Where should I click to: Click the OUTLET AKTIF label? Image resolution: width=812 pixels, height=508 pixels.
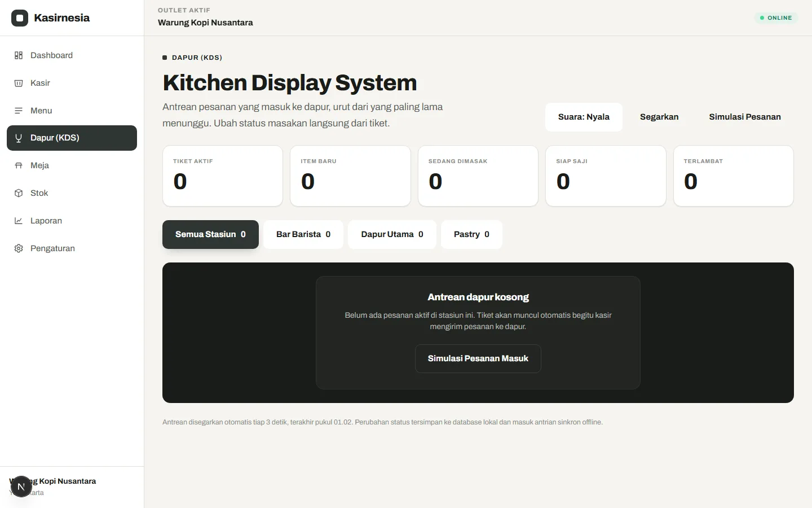[184, 10]
